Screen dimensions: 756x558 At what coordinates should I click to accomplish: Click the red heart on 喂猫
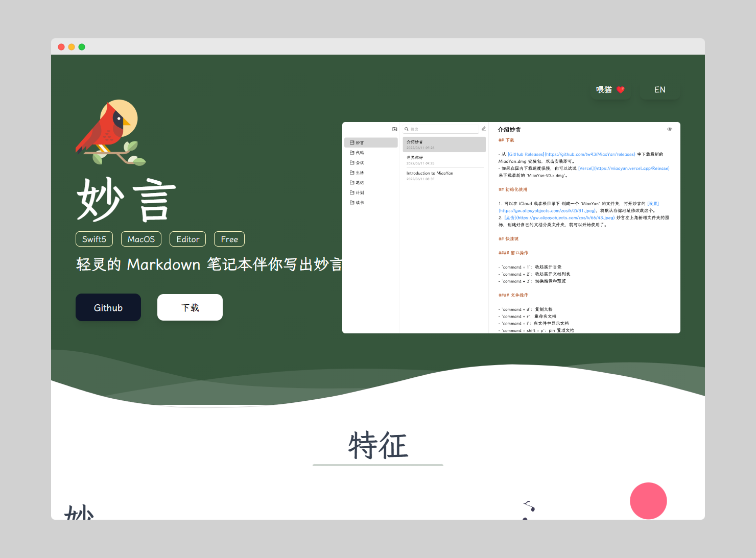point(621,90)
